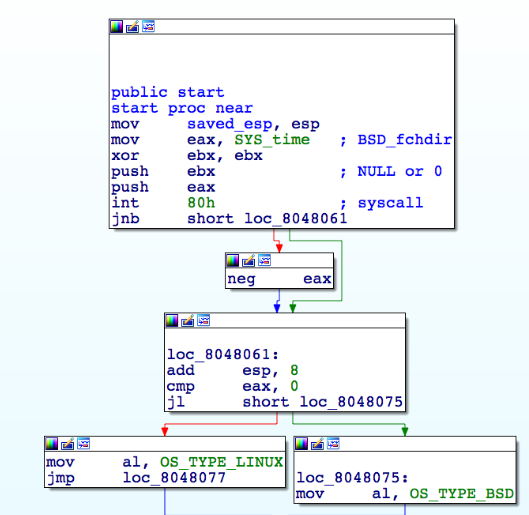Select the BSD_fchdir comment text
This screenshot has height=515, width=529.
tap(404, 140)
